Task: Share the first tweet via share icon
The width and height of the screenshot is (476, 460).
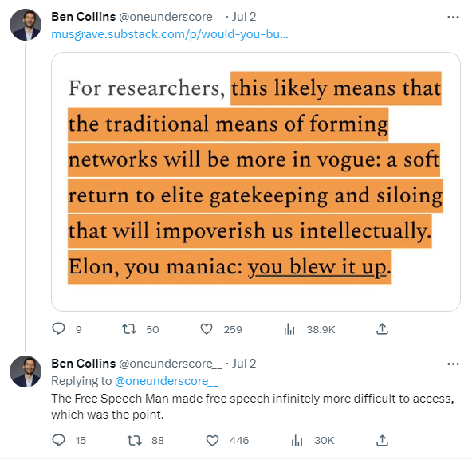Action: (x=382, y=329)
